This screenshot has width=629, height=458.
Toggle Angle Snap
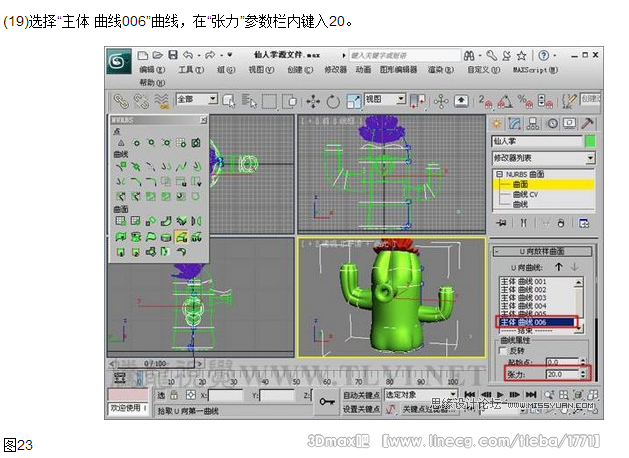505,101
